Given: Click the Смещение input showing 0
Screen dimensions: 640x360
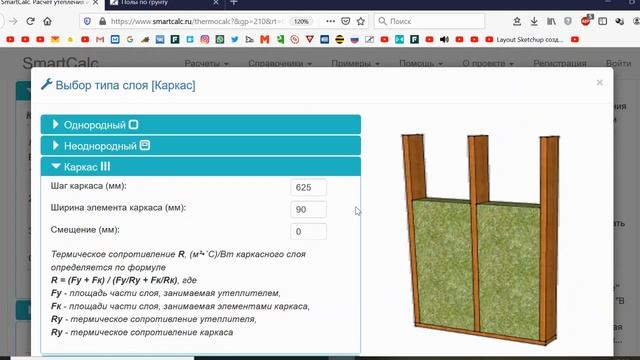Looking at the screenshot, I should tap(308, 231).
